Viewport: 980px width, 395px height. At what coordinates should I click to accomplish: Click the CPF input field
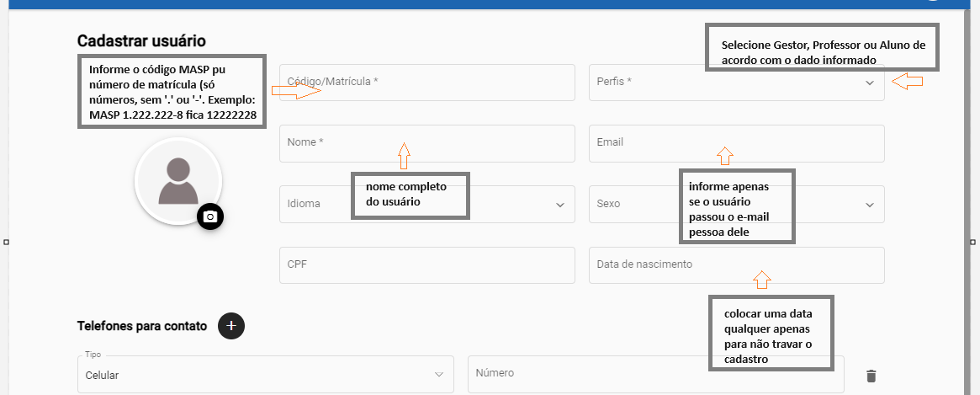tap(426, 264)
